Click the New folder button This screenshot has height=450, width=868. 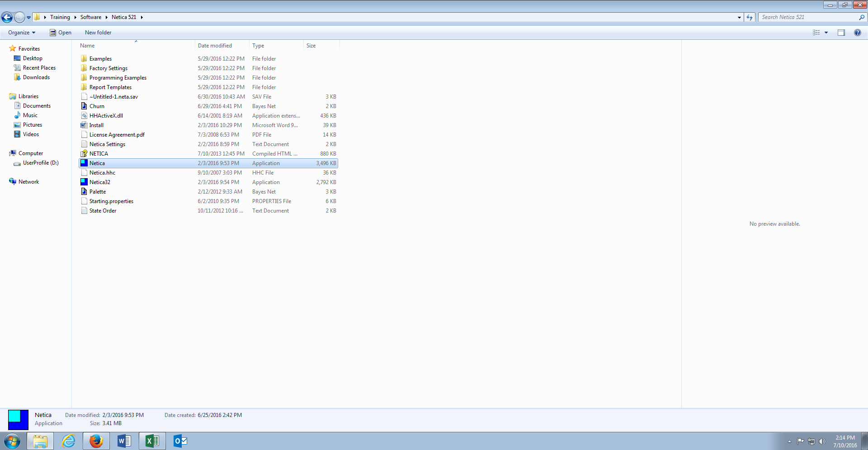coord(98,33)
